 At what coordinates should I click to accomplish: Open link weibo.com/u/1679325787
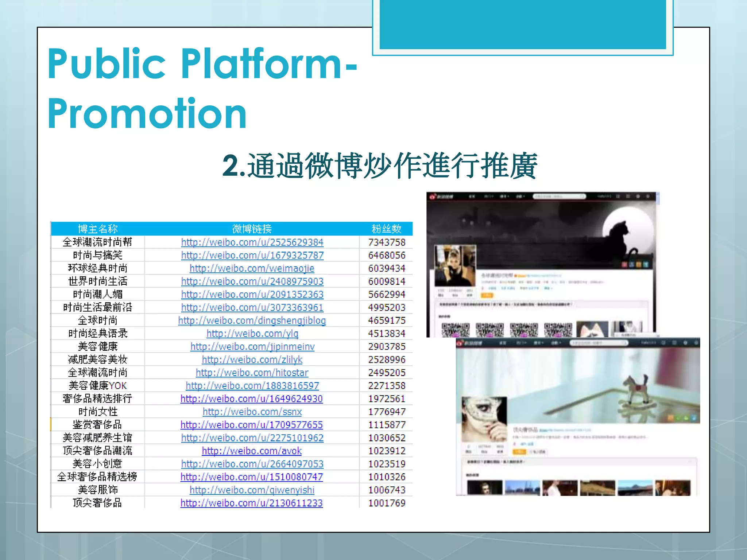(252, 256)
